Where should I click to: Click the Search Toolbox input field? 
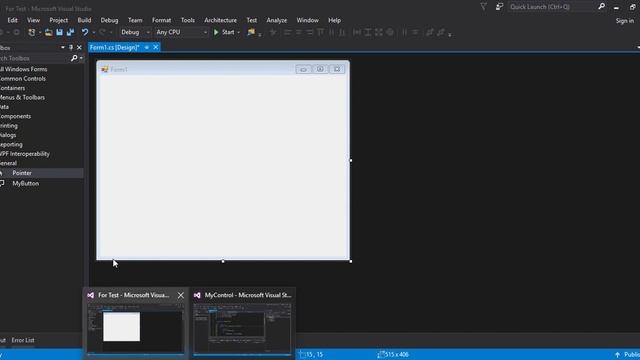34,58
